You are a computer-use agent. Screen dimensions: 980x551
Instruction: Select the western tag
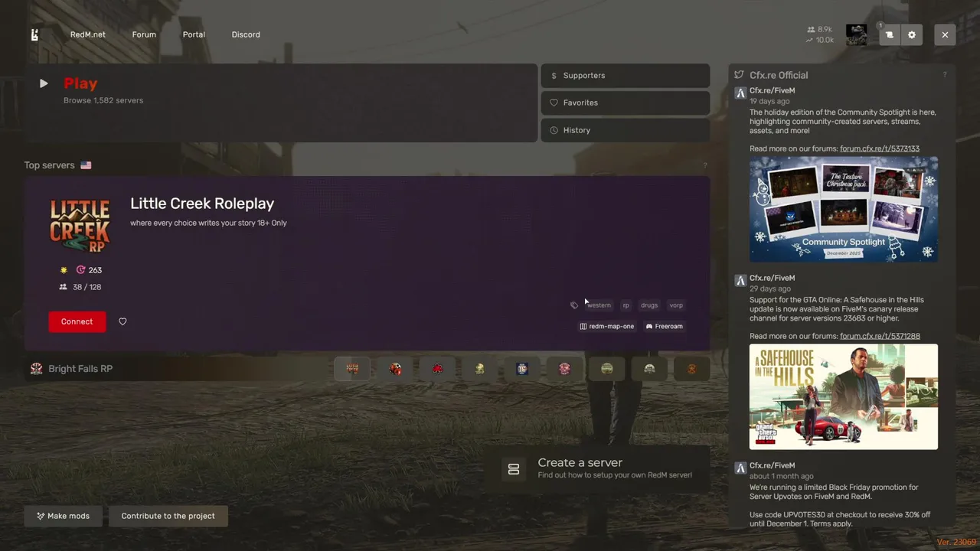coord(599,305)
